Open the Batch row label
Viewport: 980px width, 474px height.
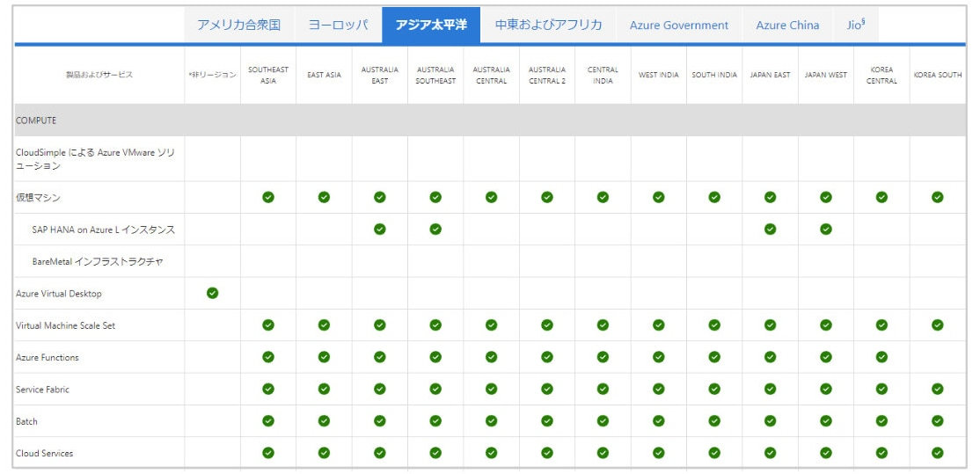27,421
